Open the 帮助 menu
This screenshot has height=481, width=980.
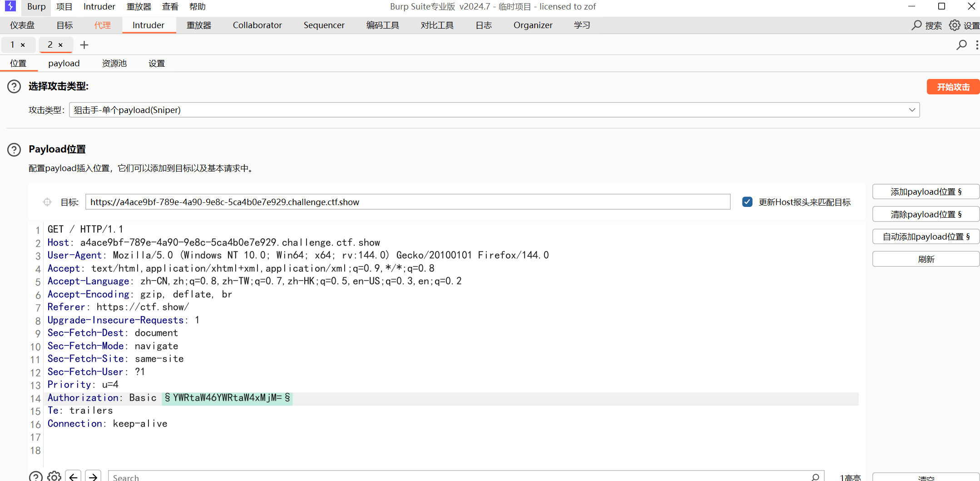click(x=198, y=7)
